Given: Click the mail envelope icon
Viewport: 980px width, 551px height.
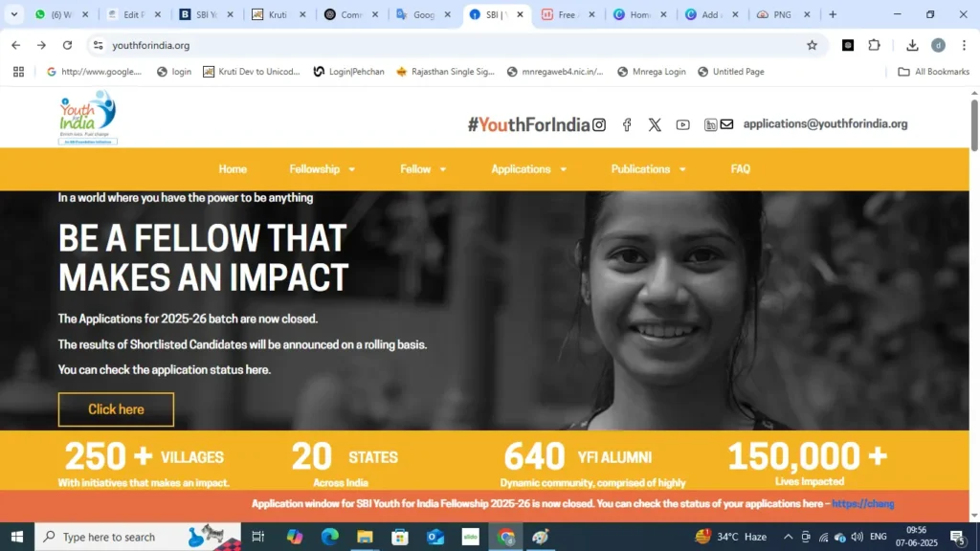Looking at the screenshot, I should 726,124.
